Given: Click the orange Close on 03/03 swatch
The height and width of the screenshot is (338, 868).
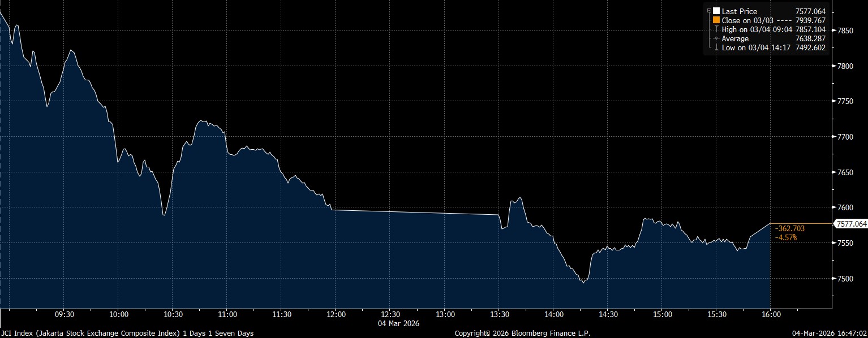Looking at the screenshot, I should 716,20.
